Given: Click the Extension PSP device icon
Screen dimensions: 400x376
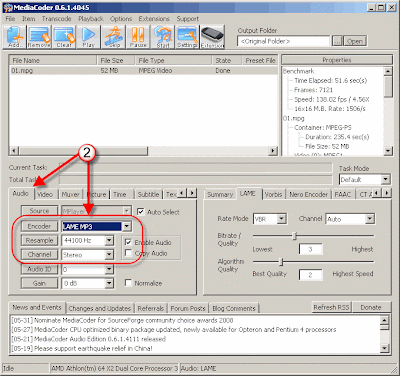Looking at the screenshot, I should pyautogui.click(x=212, y=37).
